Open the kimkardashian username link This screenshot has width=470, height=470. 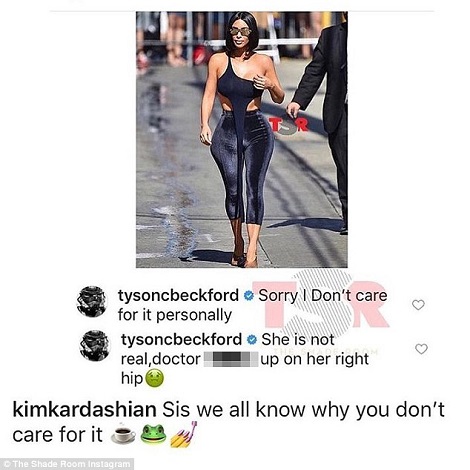[x=84, y=410]
